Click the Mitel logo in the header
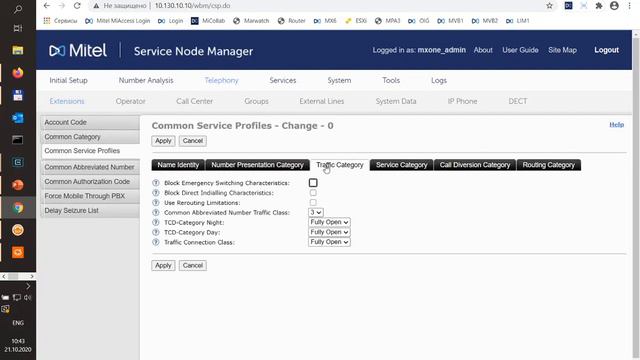Viewport: 640px width, 360px height. (78, 50)
